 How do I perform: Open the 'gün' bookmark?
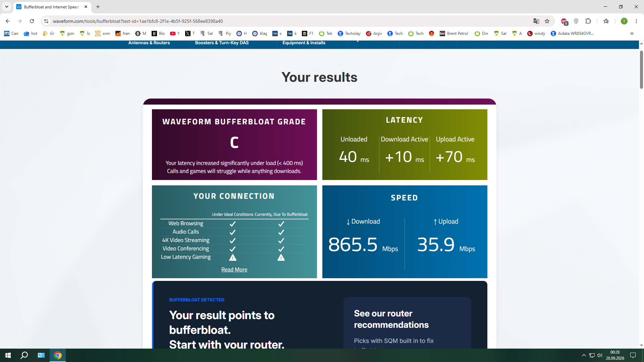pyautogui.click(x=67, y=34)
